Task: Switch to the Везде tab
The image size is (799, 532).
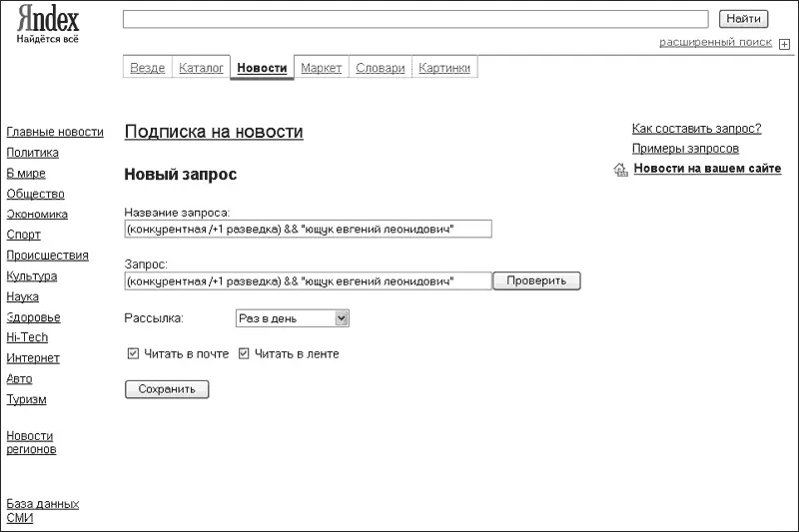Action: (x=147, y=68)
